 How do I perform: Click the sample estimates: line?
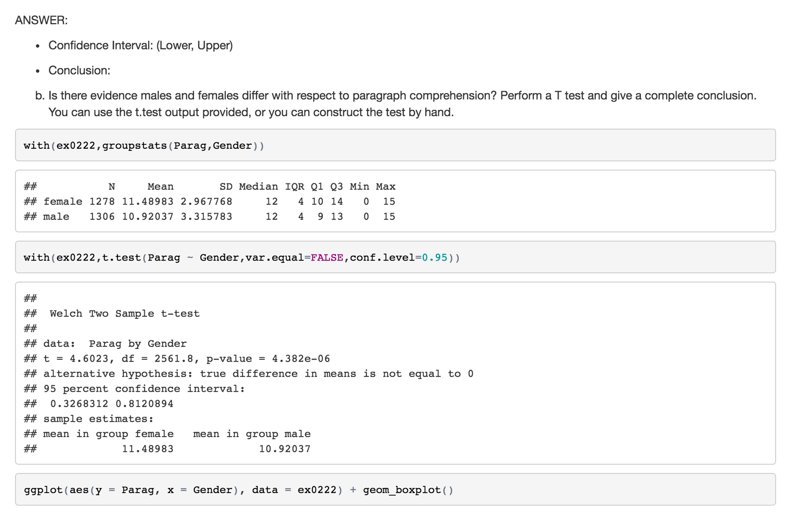coord(98,419)
